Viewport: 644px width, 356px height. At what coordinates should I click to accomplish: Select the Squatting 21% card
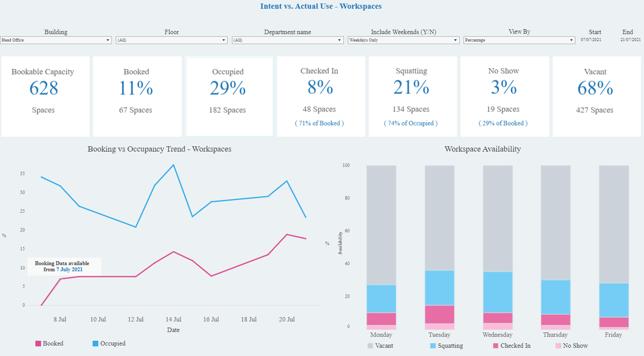(x=413, y=95)
